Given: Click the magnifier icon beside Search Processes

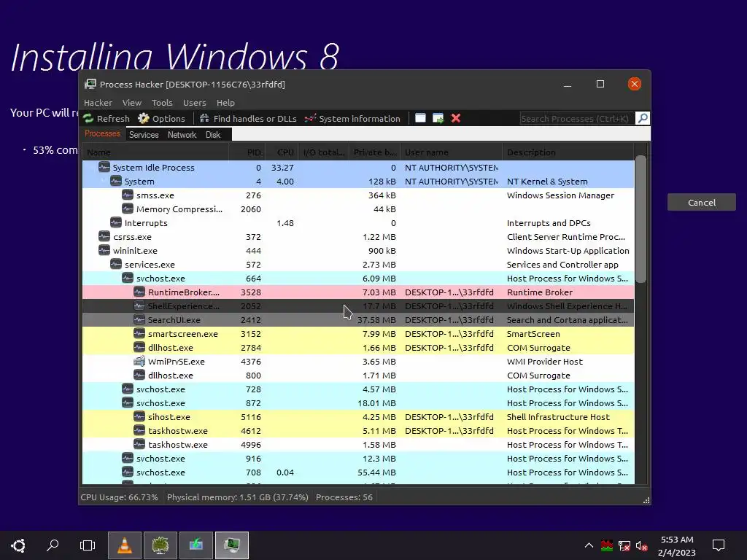Looking at the screenshot, I should click(642, 118).
